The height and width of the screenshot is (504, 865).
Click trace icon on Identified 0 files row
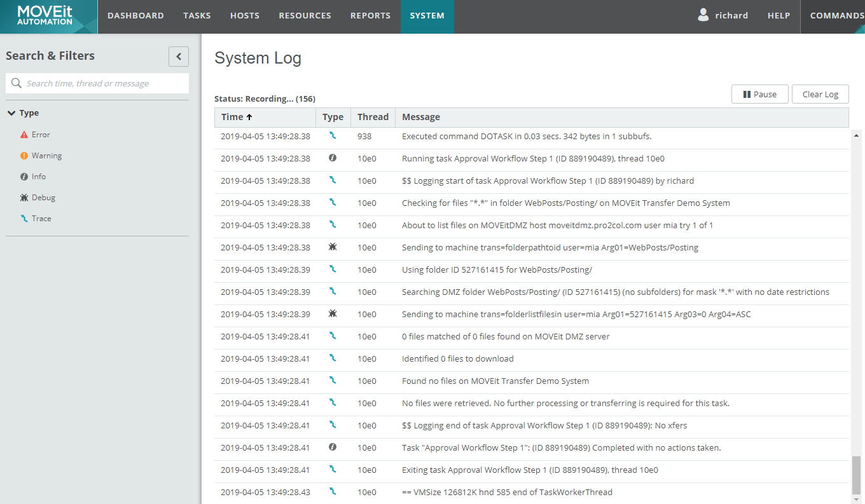(x=332, y=358)
